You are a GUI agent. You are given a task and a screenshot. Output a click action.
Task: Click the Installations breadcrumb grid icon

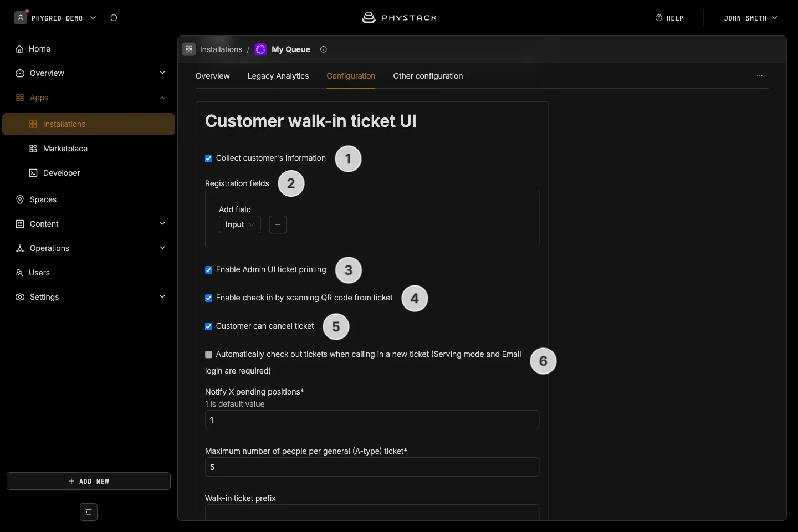pyautogui.click(x=189, y=49)
